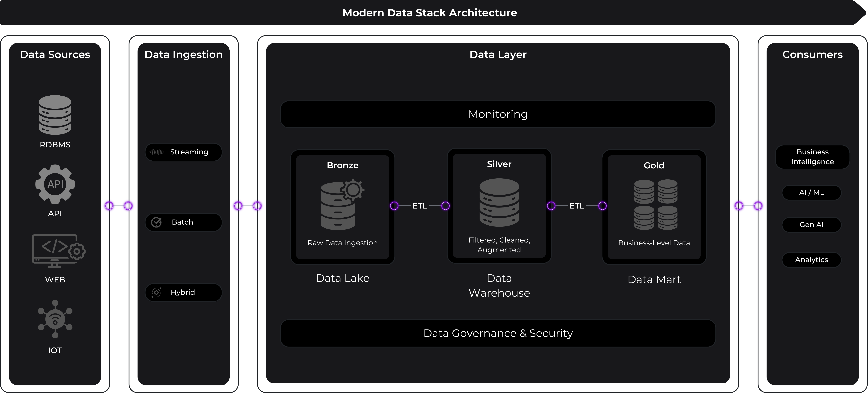The image size is (868, 393).
Task: Click the Batch checkmark icon
Action: coord(156,222)
